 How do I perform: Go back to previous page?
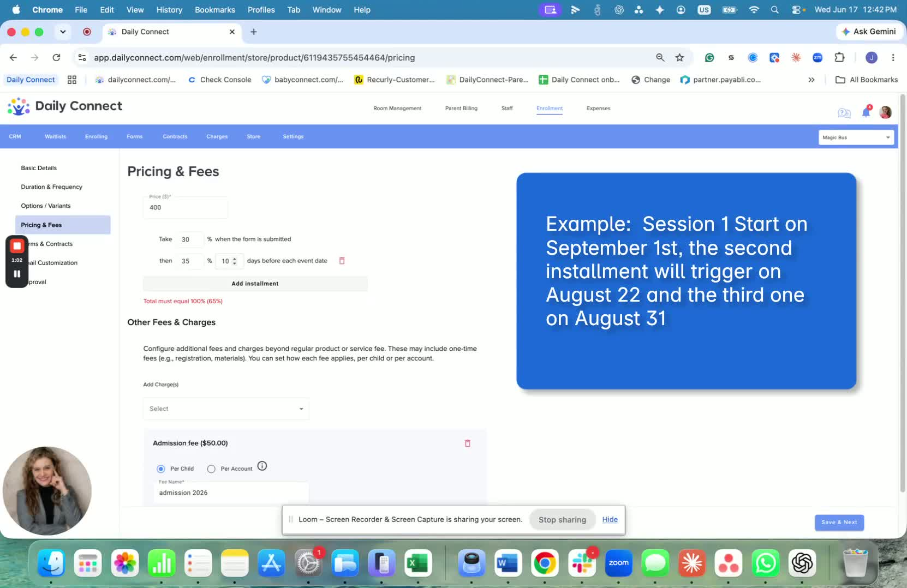[x=14, y=57]
